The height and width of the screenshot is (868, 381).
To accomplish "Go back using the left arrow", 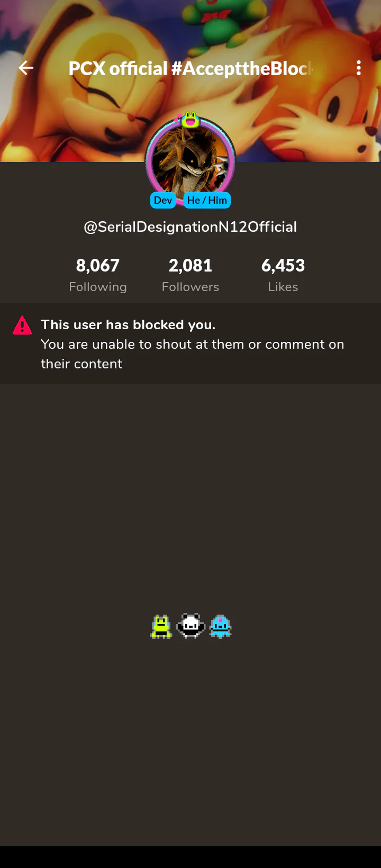I will click(26, 68).
